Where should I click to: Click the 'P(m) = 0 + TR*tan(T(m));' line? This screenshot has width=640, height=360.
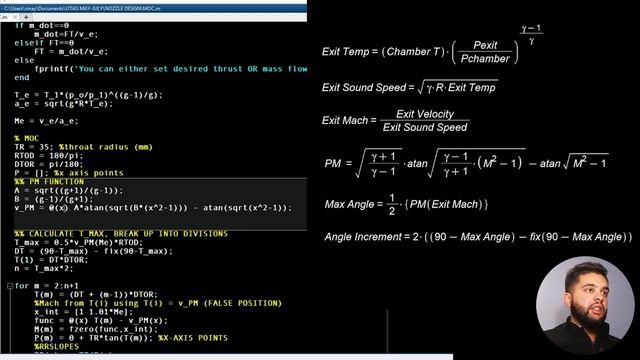click(x=131, y=338)
